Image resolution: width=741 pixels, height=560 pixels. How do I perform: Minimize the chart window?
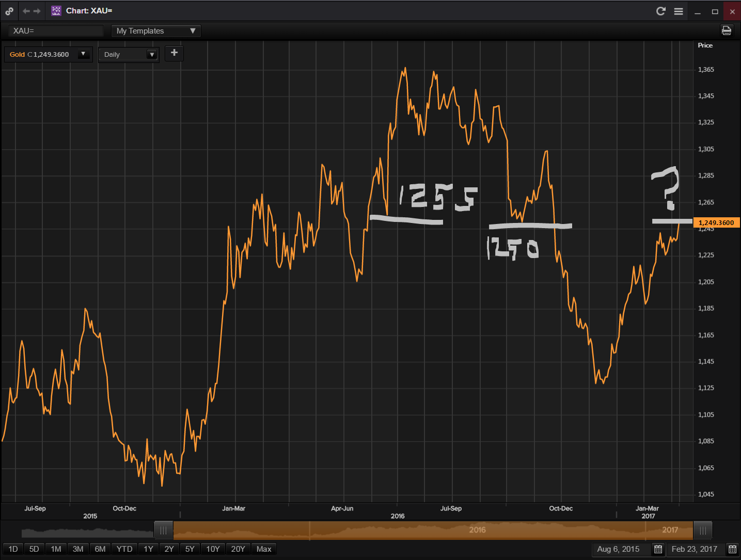coord(698,11)
